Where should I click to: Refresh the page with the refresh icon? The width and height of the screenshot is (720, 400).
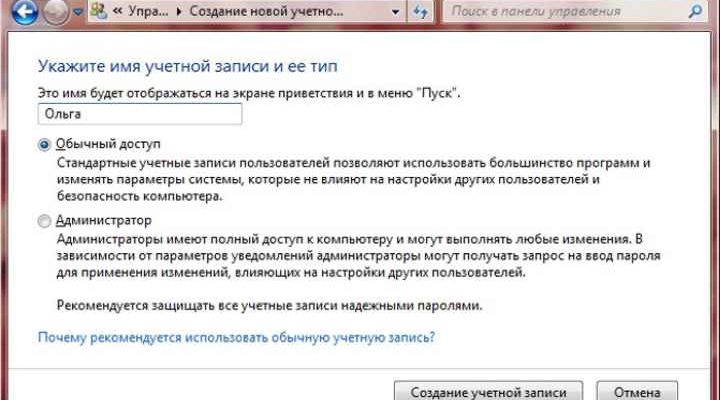pos(420,11)
